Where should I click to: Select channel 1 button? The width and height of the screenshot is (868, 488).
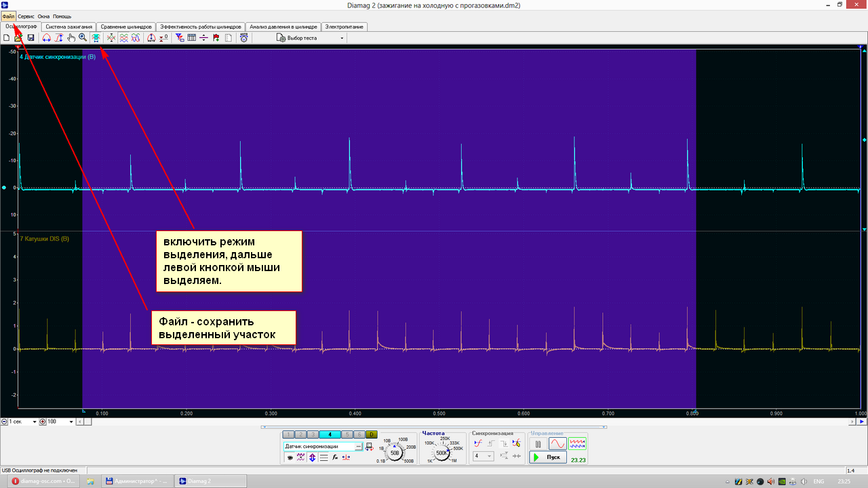pos(288,434)
